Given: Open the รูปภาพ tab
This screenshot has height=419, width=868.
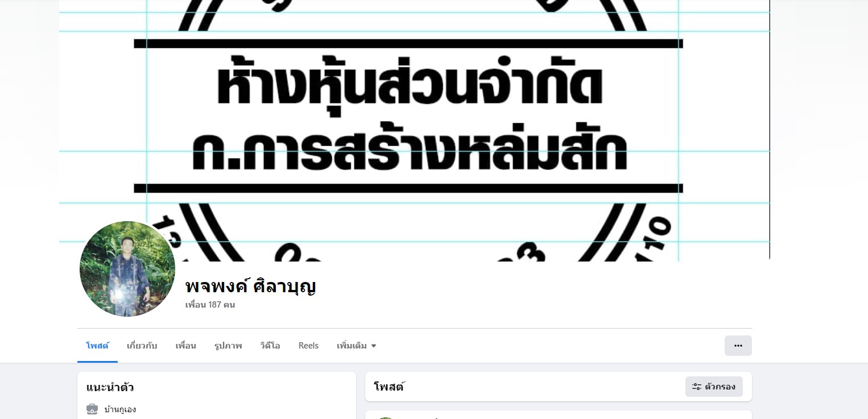Looking at the screenshot, I should [228, 346].
